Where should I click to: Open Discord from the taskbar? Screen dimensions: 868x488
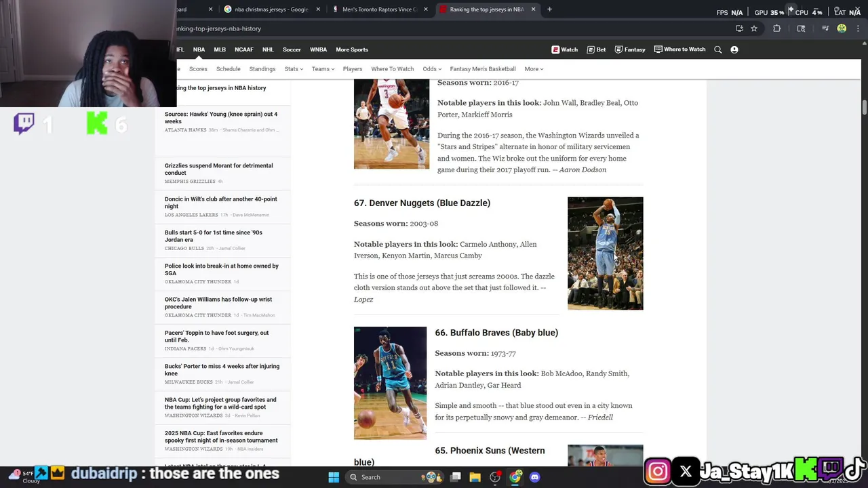click(535, 477)
